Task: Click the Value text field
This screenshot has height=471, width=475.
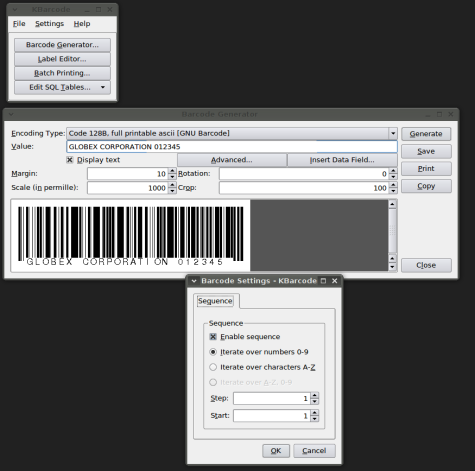Action: (232, 147)
